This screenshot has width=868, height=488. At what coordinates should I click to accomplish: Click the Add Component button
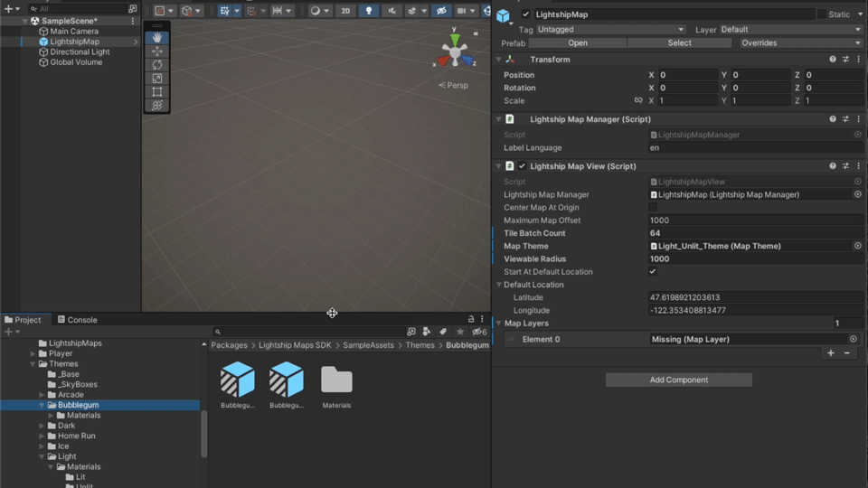pos(679,380)
